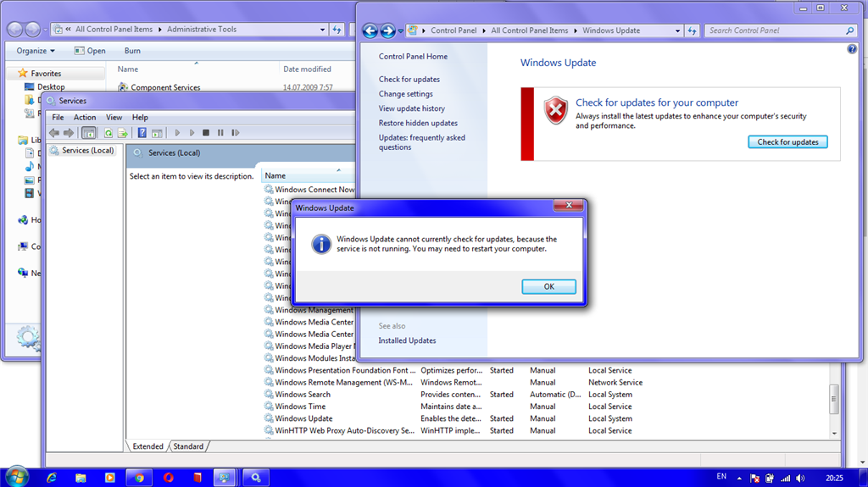Click Refresh button beside Windows Update address bar
Image resolution: width=868 pixels, height=487 pixels.
click(692, 31)
